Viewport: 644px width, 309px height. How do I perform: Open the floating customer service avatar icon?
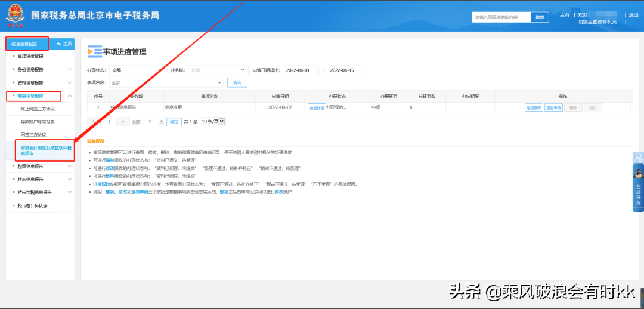[638, 157]
